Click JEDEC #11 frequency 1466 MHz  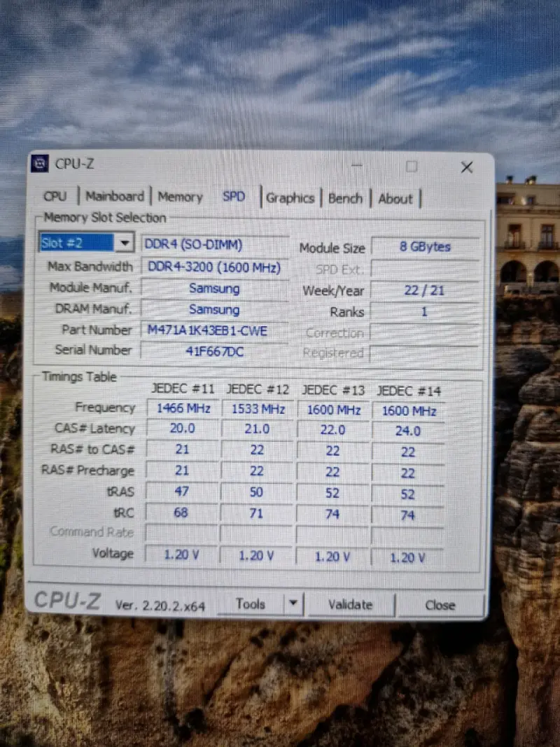pyautogui.click(x=183, y=408)
